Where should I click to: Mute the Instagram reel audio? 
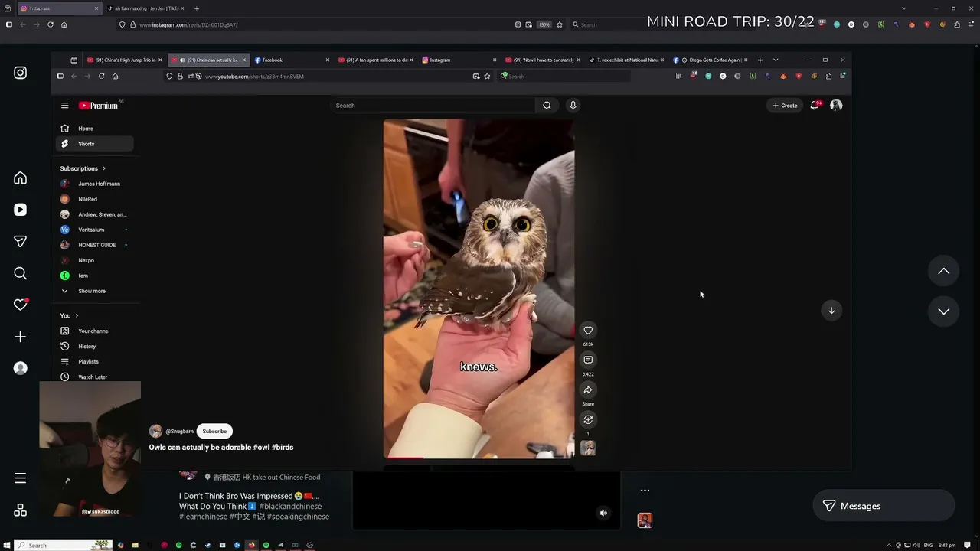[x=603, y=513]
